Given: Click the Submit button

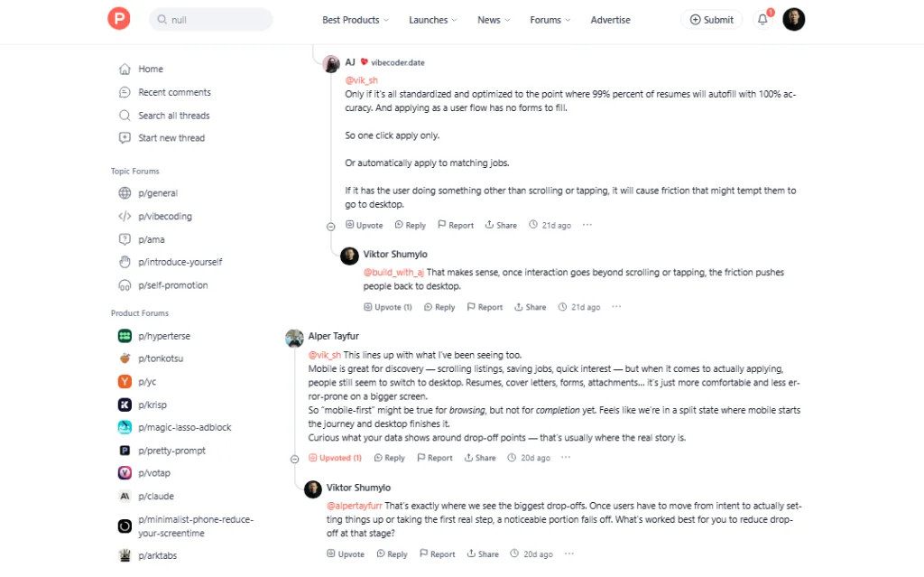Looking at the screenshot, I should [711, 18].
